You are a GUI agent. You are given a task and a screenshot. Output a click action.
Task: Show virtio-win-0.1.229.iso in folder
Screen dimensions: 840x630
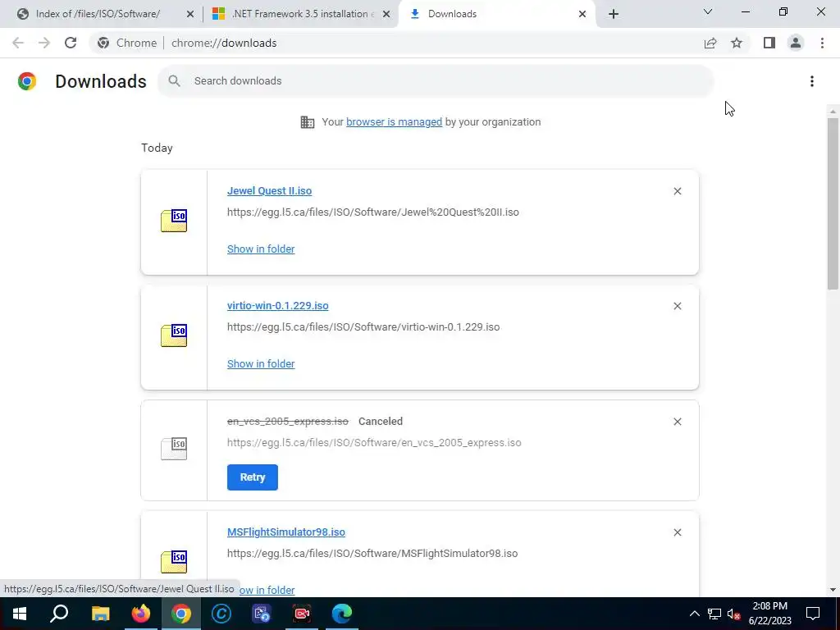261,363
